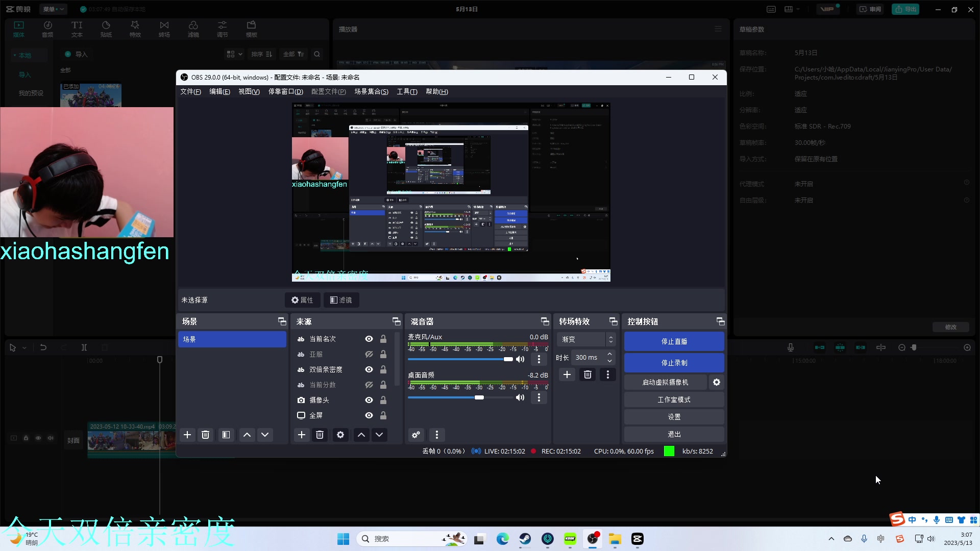Hide the 全屏 source
This screenshot has height=551, width=980.
[369, 415]
